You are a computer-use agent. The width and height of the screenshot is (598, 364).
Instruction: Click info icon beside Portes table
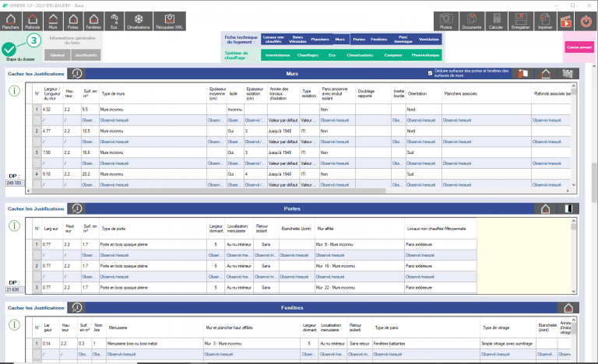point(14,226)
